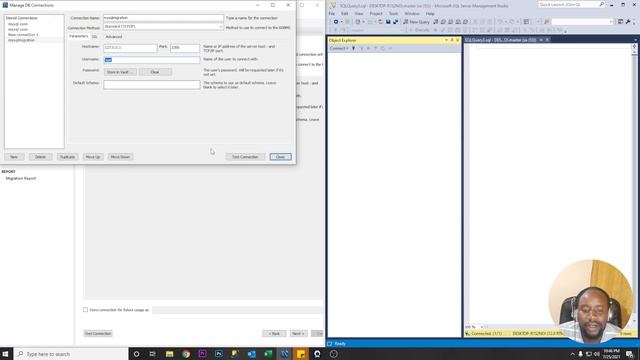This screenshot has height=360, width=640.
Task: Click New Query in SSMS toolbar
Action: pos(416,22)
